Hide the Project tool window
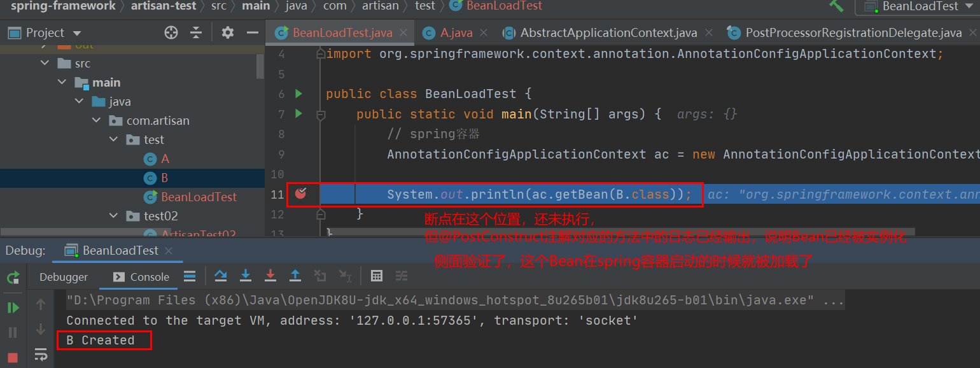This screenshot has height=368, width=980. tap(253, 32)
